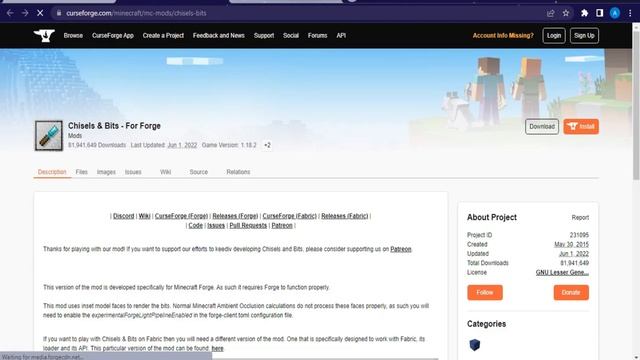
Task: Click Patreon link ending the thanks sentence
Action: tap(401, 249)
